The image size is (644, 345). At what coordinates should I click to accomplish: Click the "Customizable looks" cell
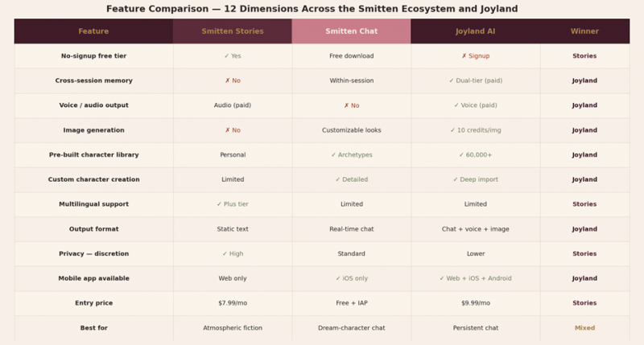[351, 130]
